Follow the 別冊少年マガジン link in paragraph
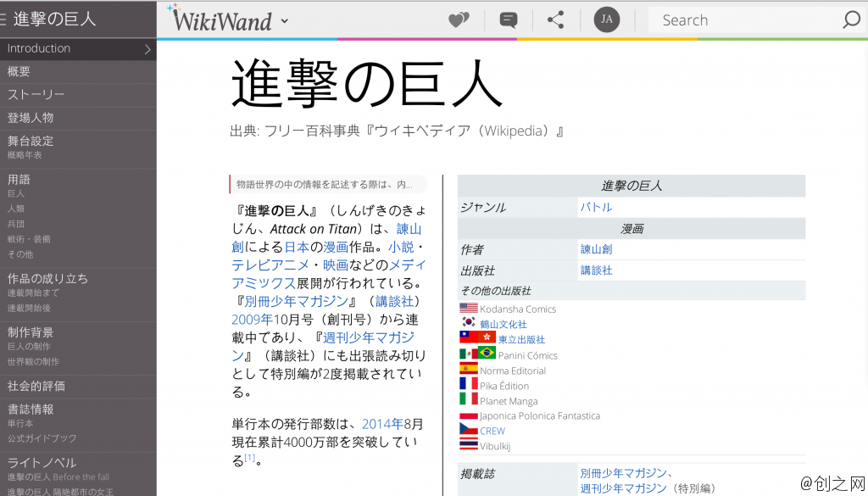This screenshot has height=496, width=868. pos(296,301)
